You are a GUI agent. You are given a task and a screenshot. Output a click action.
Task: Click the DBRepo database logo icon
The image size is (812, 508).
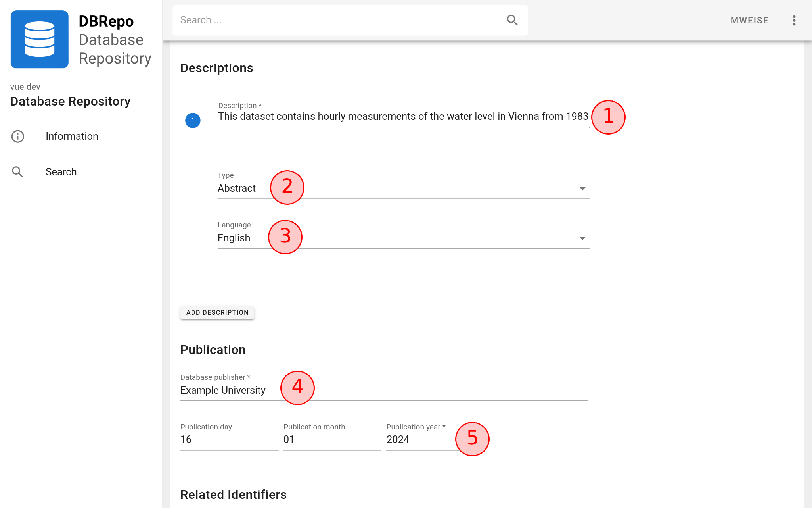(39, 39)
